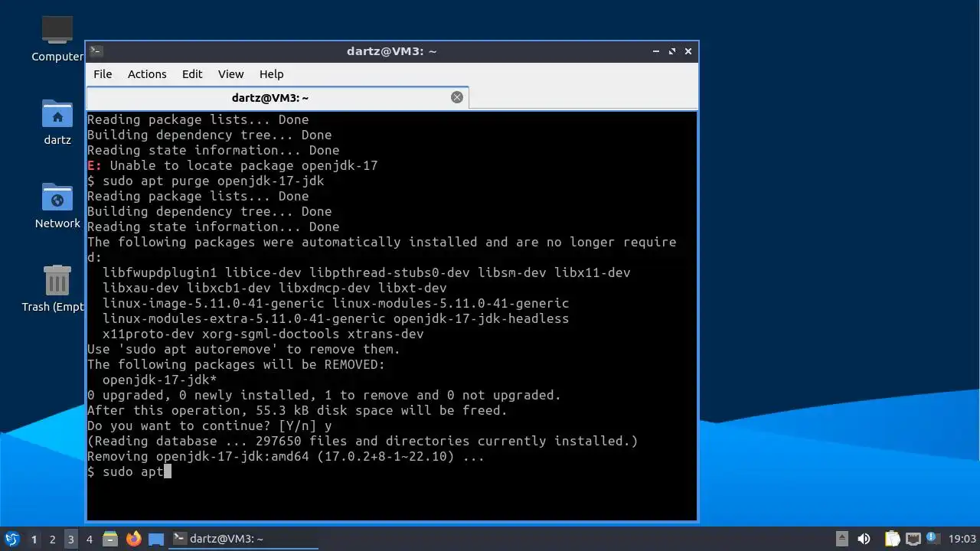980x551 pixels.
Task: Open the View menu
Action: [230, 74]
